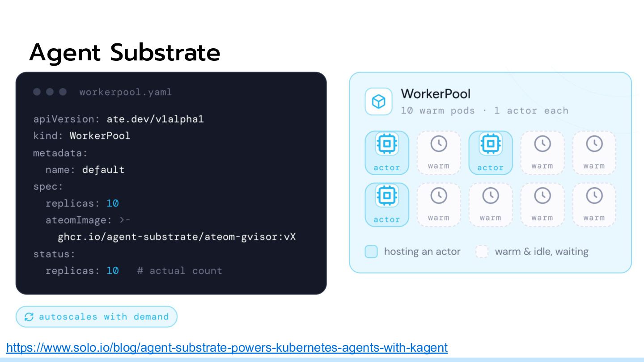The image size is (644, 362).
Task: Click the '10 warm pods · 1 actor each' subtitle
Action: coord(484,110)
